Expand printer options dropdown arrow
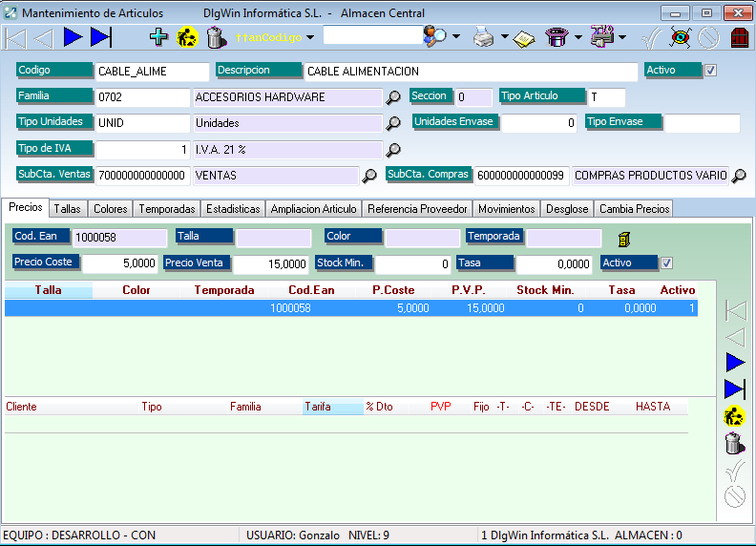This screenshot has height=546, width=756. [504, 36]
